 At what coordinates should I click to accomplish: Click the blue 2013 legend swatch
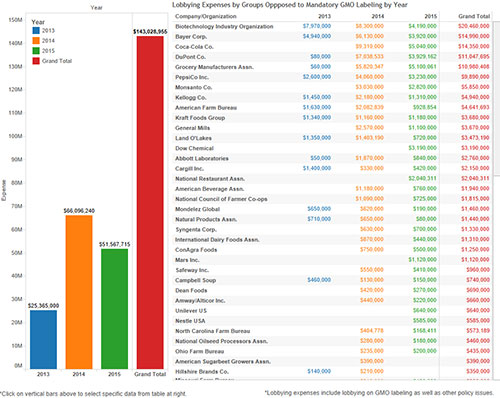click(36, 30)
